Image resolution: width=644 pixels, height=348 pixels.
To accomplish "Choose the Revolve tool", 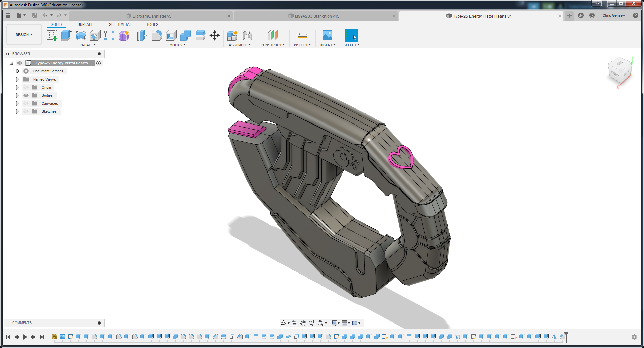I will click(x=81, y=35).
